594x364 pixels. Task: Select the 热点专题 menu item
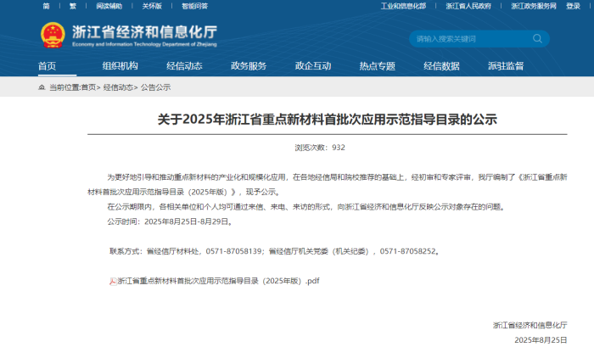coord(377,66)
